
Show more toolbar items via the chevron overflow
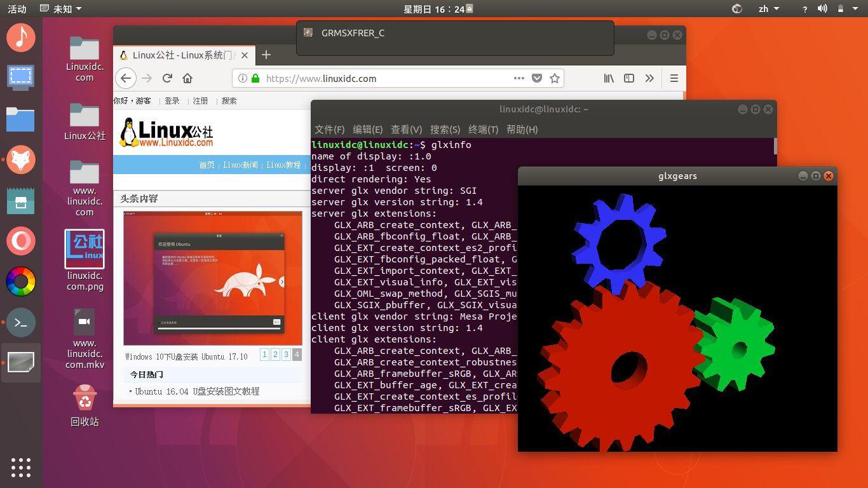(649, 78)
